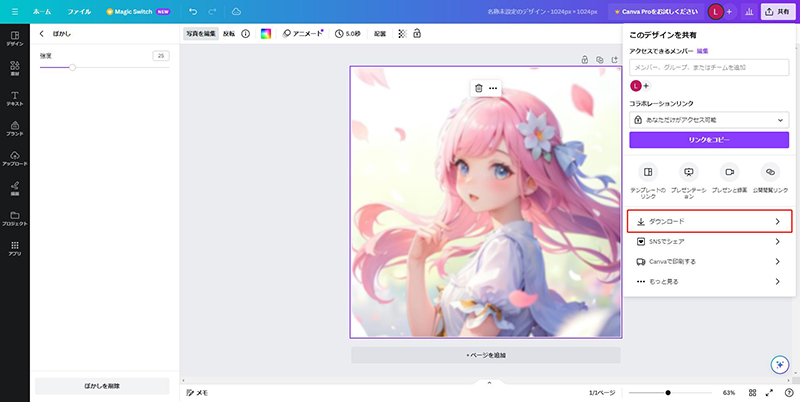Click リンクをコピー button
The width and height of the screenshot is (800, 402).
(709, 140)
